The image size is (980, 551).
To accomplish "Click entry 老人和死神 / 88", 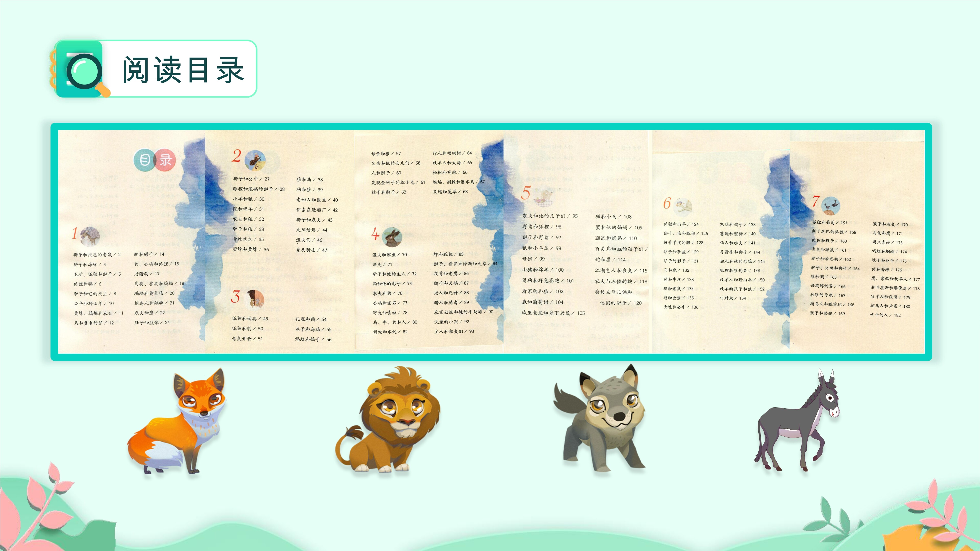I will 451,293.
